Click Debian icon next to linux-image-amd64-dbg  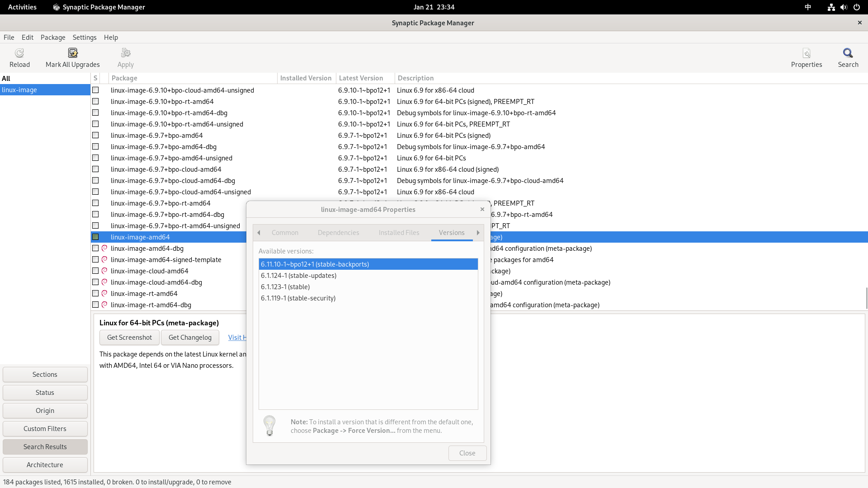[104, 248]
